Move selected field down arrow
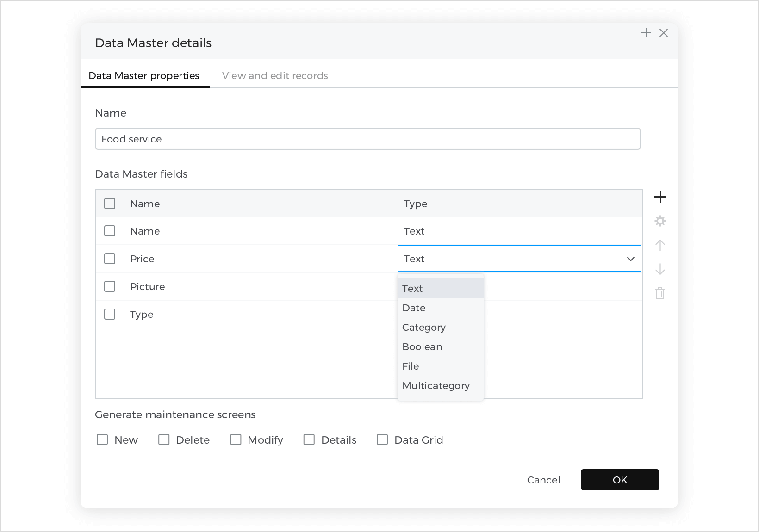Viewport: 759px width, 532px height. coord(660,269)
